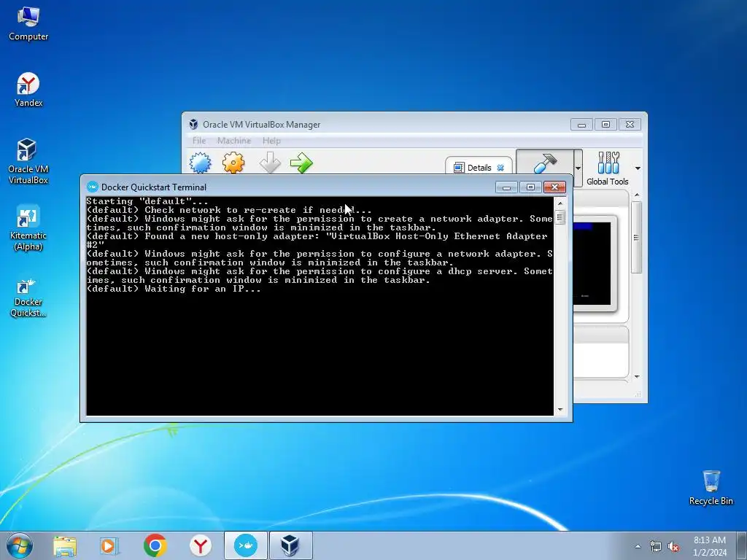Click the "Waiting for an IP..." terminal line

click(x=174, y=289)
